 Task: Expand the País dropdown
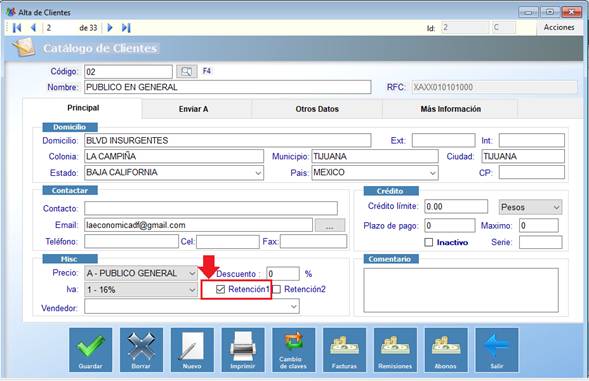433,173
